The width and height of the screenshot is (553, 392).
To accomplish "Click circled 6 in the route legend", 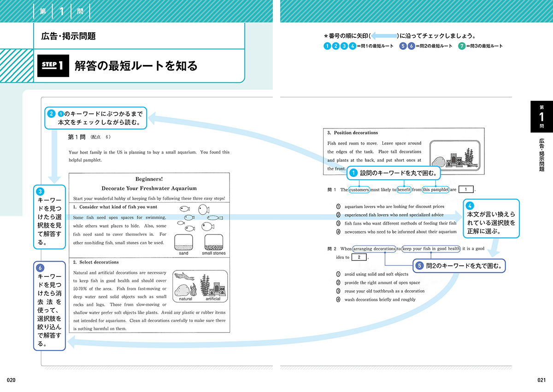I will (412, 46).
